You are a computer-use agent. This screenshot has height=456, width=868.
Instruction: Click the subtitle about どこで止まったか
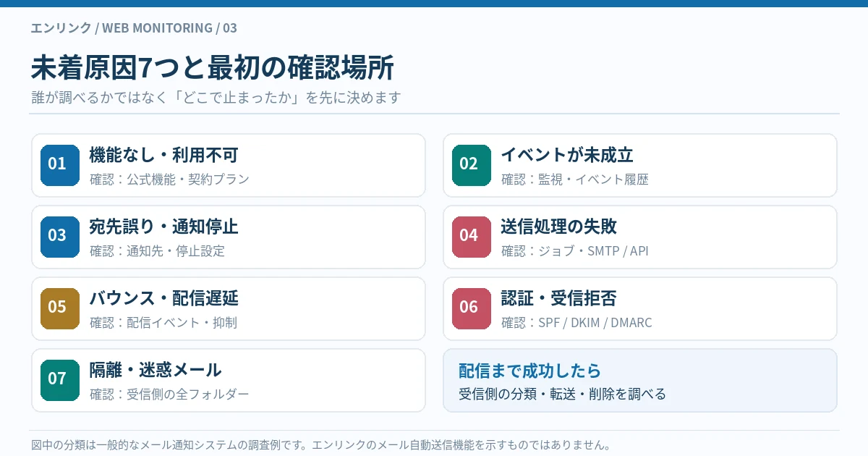coord(216,98)
